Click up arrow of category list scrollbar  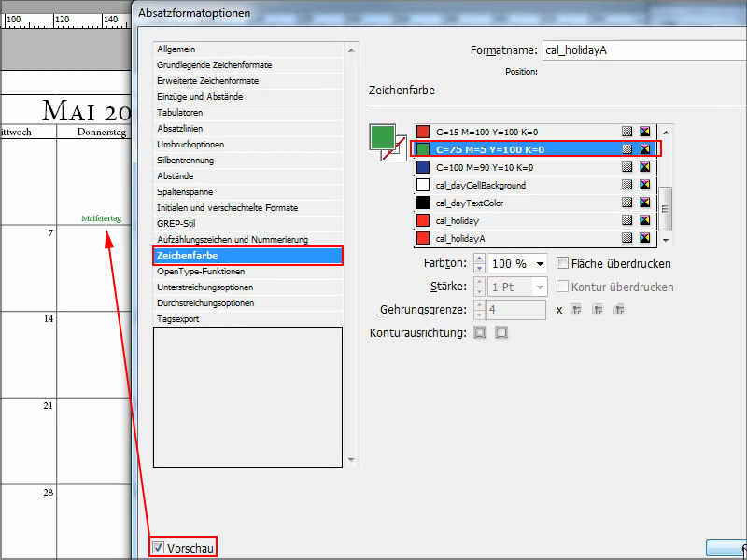[352, 50]
